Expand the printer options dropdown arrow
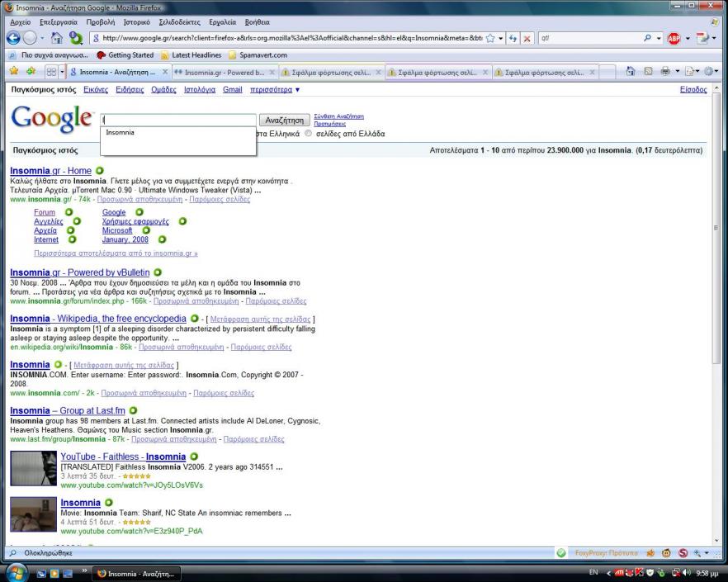Screen dimensions: 728x582 (678, 71)
